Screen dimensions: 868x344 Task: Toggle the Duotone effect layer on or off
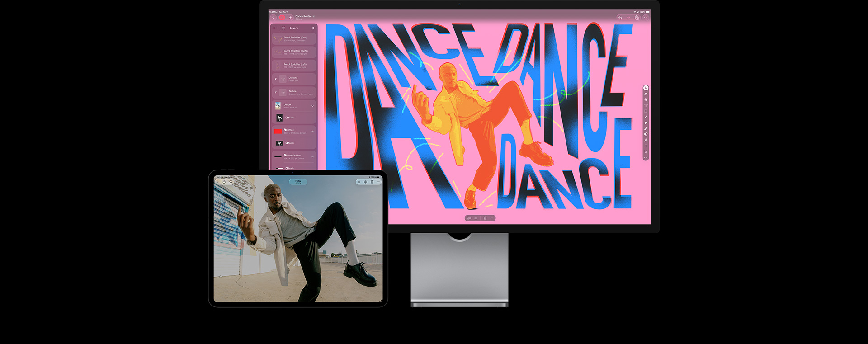[275, 79]
